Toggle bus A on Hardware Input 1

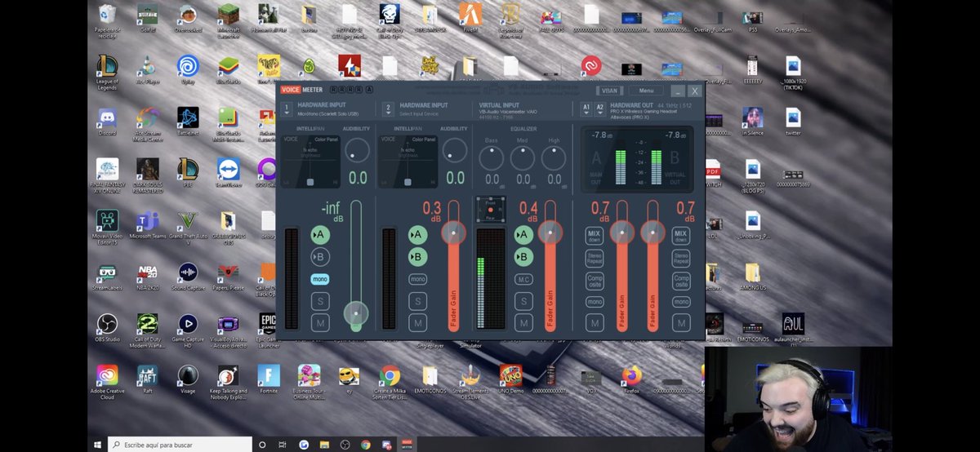pos(320,235)
